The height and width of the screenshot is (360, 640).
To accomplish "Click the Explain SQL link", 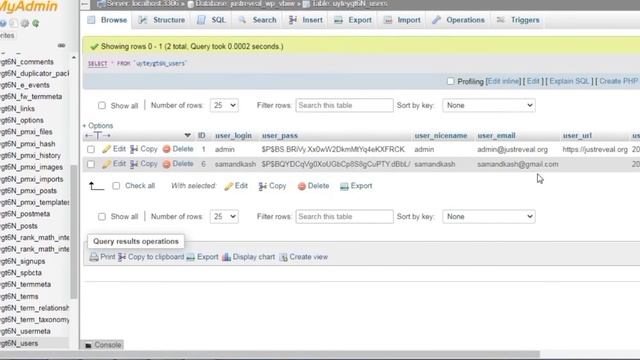I will (569, 81).
